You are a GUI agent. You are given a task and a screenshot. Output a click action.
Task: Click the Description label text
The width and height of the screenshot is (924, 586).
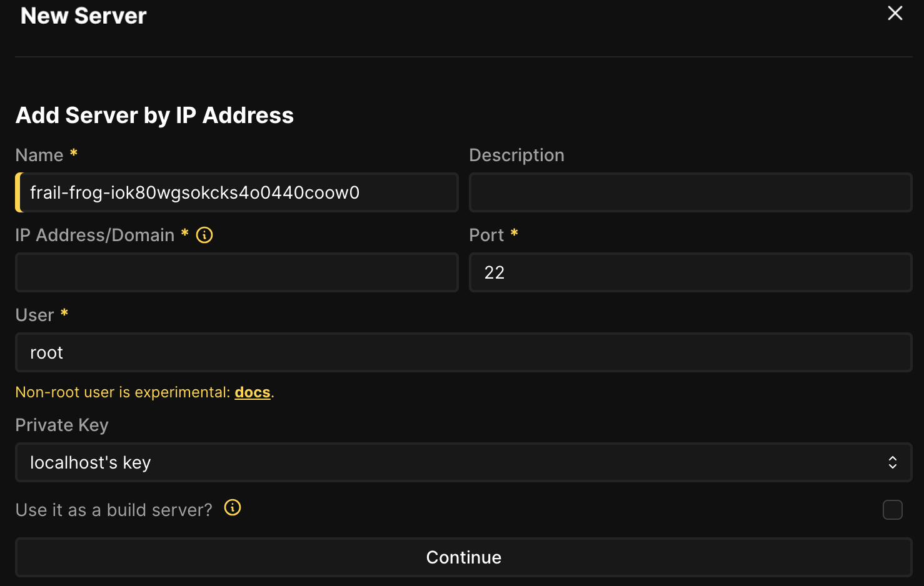[516, 155]
